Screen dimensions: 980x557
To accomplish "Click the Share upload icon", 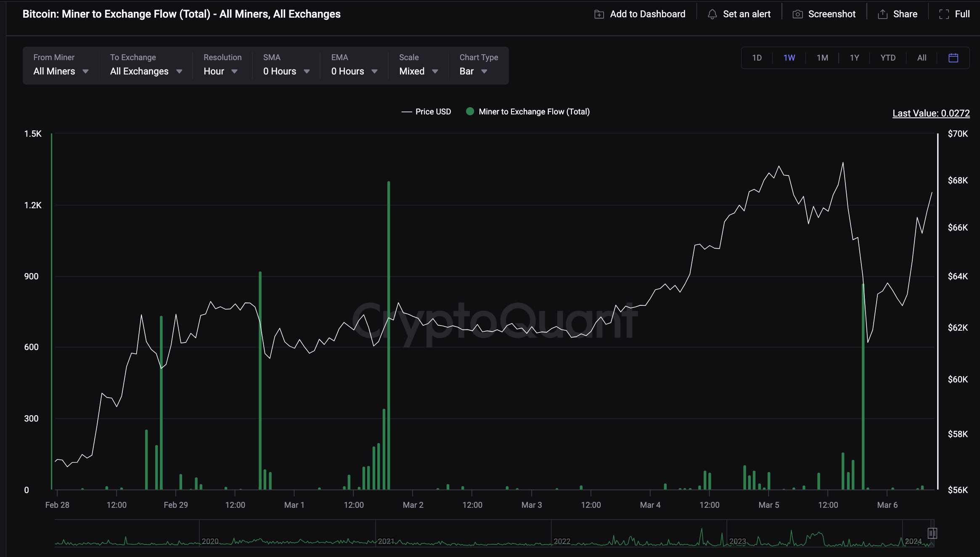I will (x=882, y=14).
